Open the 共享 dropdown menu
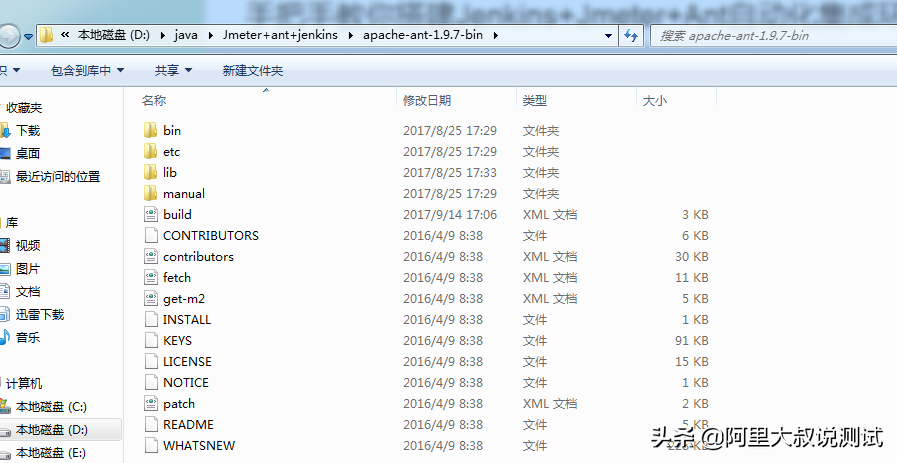This screenshot has height=463, width=897. coord(173,70)
